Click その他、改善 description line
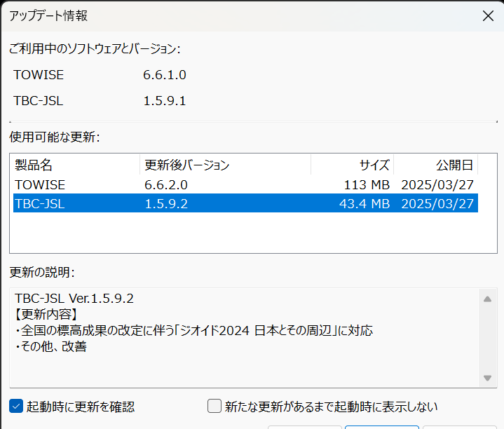504x429 pixels. coord(51,346)
